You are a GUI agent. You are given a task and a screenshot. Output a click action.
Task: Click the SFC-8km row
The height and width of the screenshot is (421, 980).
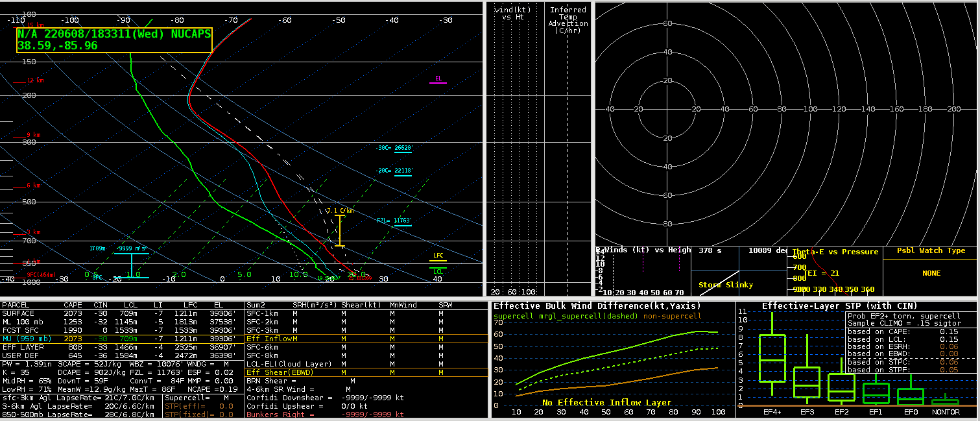pos(366,355)
